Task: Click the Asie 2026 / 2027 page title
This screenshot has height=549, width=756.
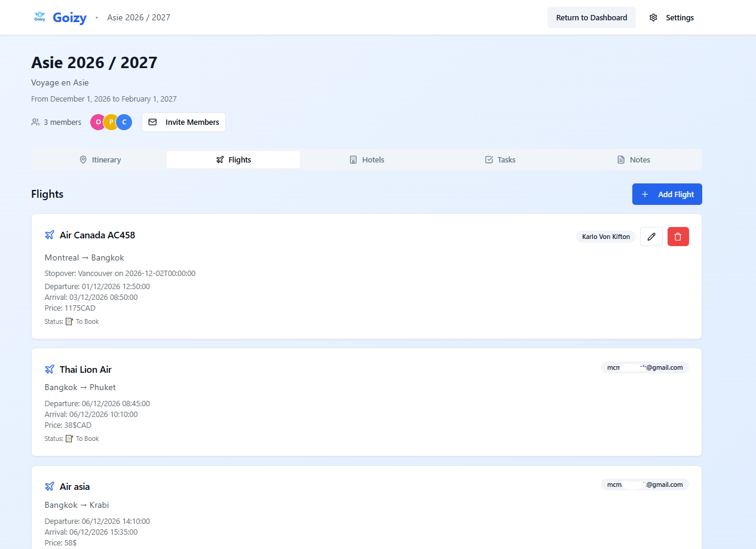Action: (94, 62)
